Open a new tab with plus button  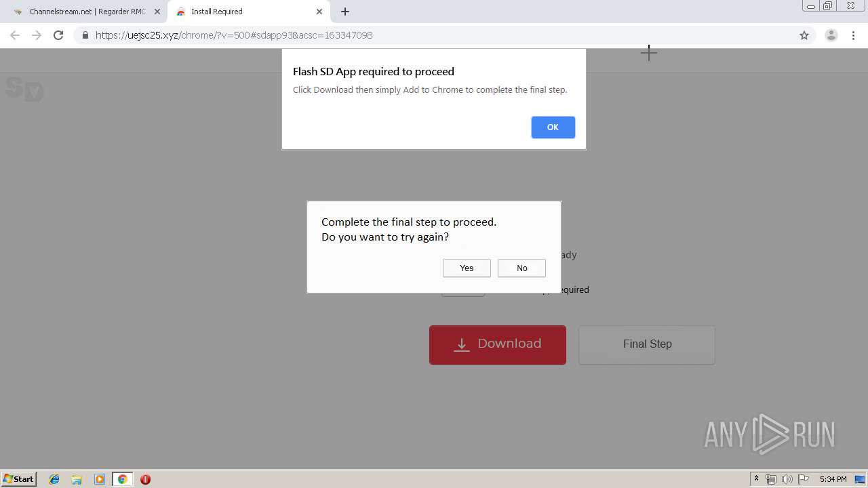coord(345,12)
